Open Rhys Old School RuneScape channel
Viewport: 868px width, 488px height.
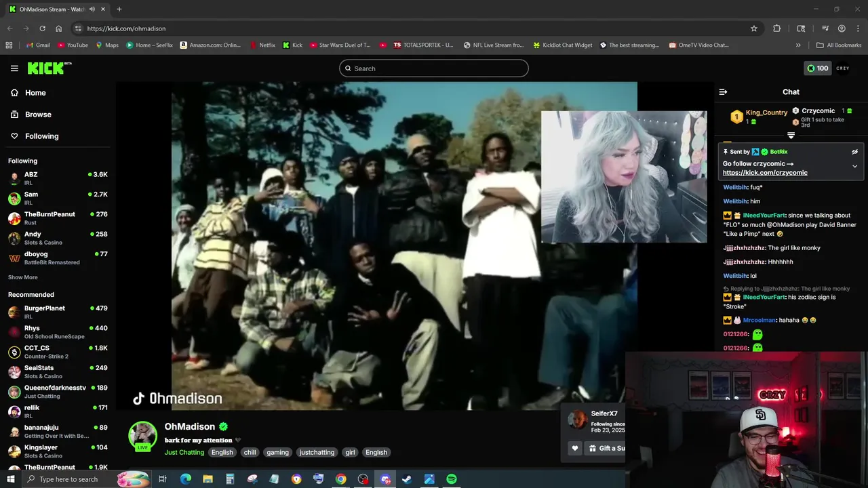[58, 332]
